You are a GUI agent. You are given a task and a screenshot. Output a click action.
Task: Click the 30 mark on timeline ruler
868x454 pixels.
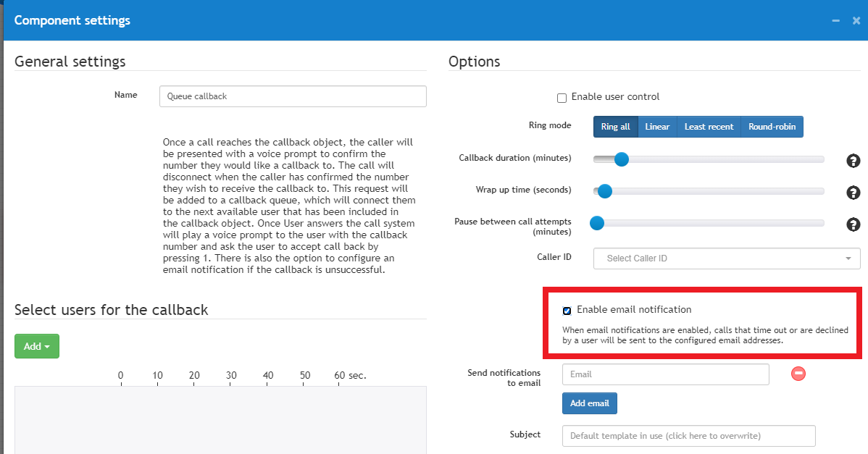point(231,376)
